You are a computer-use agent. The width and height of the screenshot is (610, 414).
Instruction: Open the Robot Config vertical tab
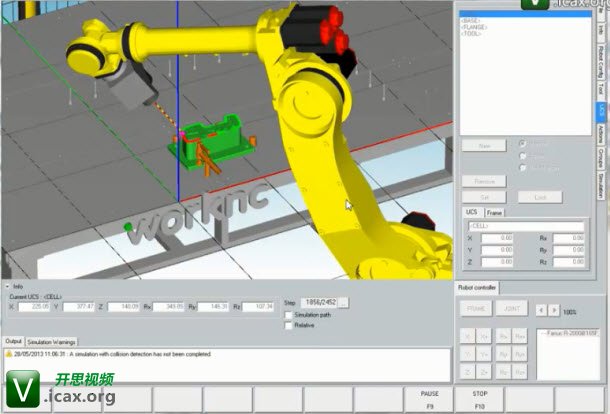pyautogui.click(x=601, y=61)
